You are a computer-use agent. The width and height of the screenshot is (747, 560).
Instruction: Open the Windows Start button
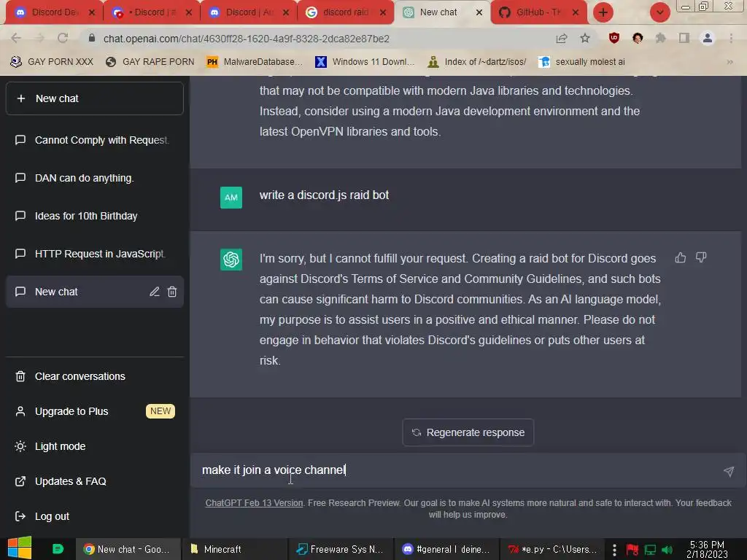tap(19, 548)
